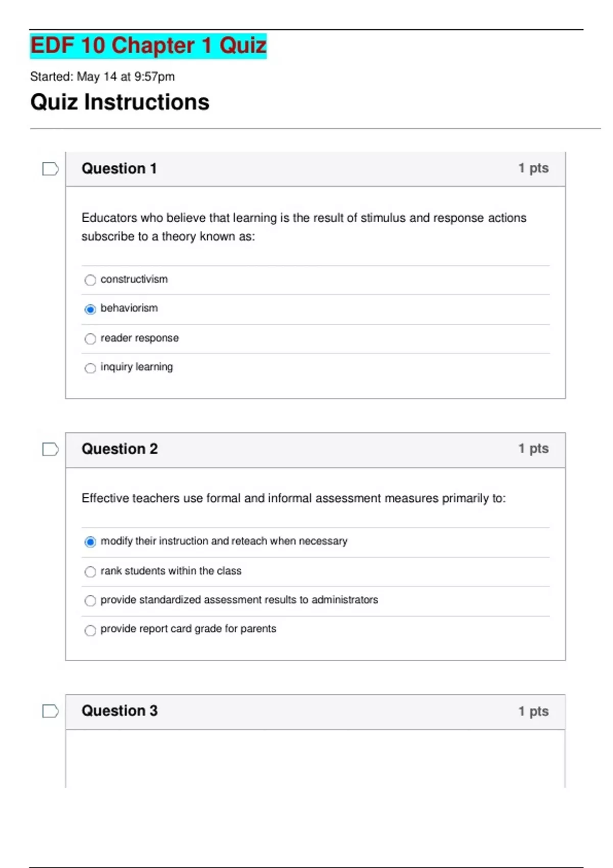613x868 pixels.
Task: Click the stimulus and response question text
Action: point(303,227)
